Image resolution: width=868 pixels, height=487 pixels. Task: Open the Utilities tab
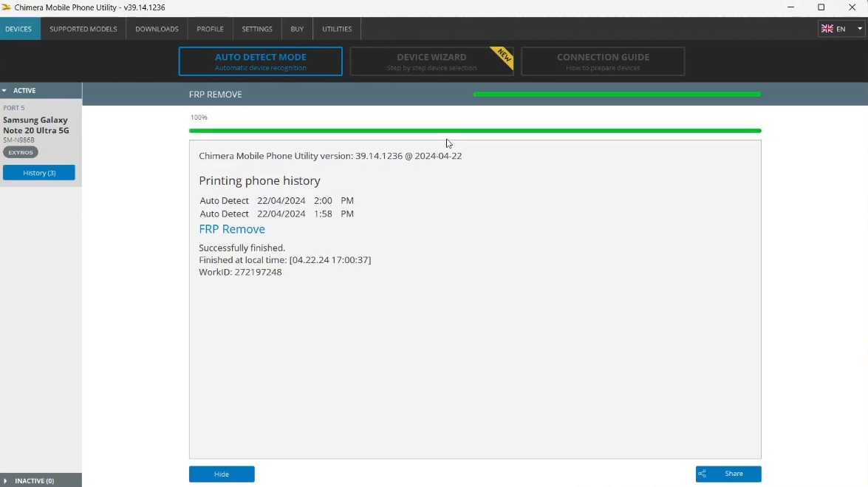point(337,29)
